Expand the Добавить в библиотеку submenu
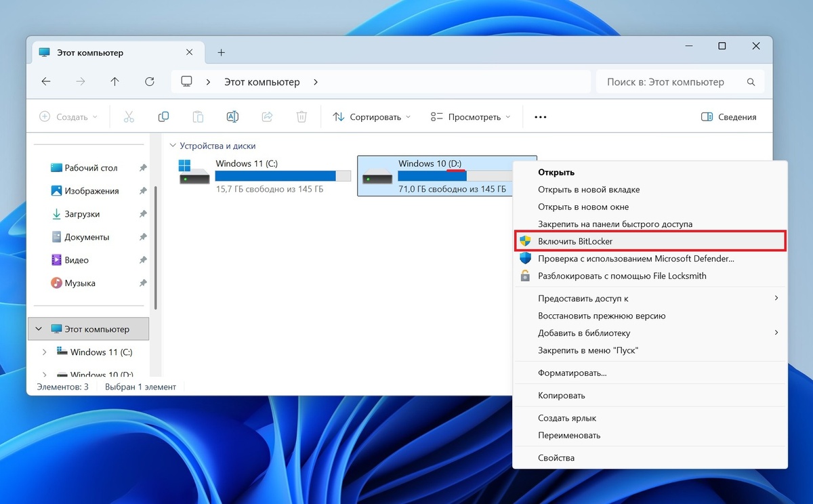813x504 pixels. 776,333
